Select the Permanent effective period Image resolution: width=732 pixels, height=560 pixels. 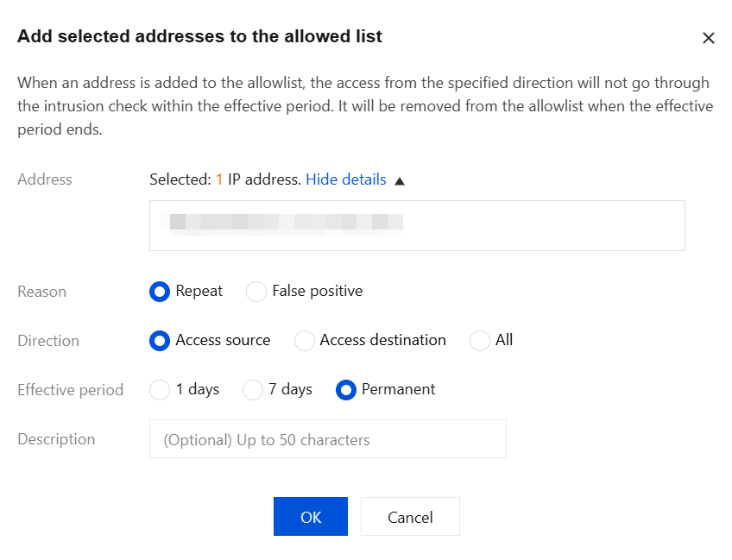[x=345, y=390]
